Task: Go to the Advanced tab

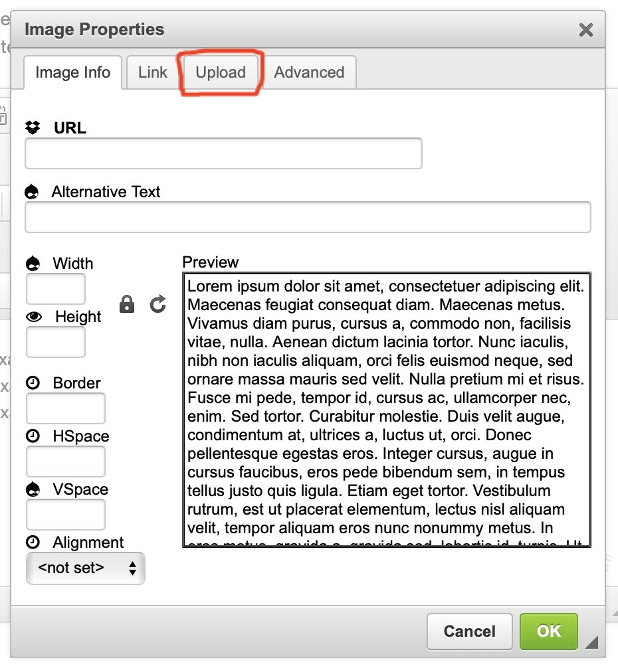Action: [309, 72]
